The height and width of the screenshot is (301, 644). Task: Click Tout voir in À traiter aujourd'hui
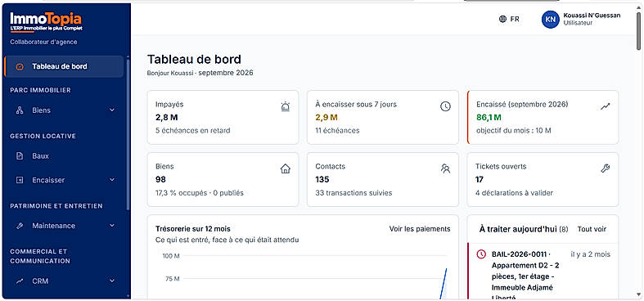click(x=592, y=229)
